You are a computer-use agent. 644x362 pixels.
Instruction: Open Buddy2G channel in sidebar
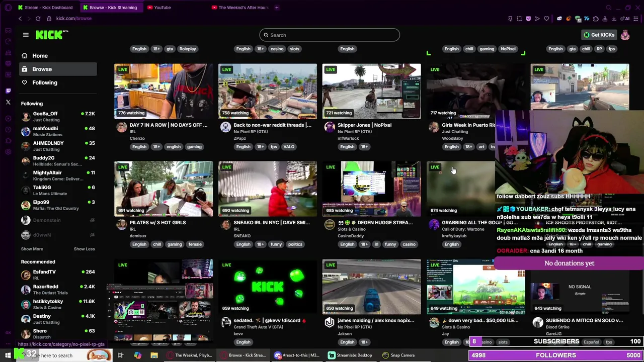click(58, 161)
